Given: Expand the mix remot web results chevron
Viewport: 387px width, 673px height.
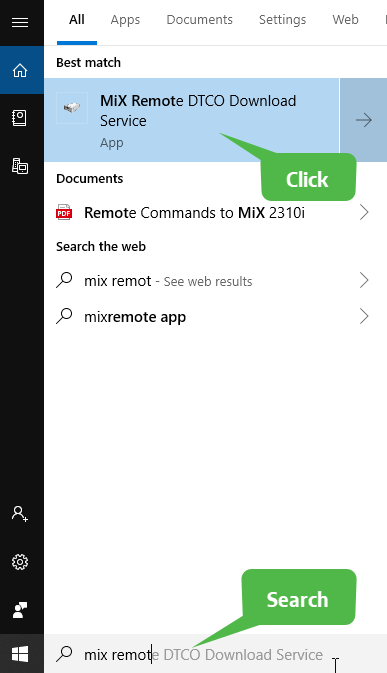Looking at the screenshot, I should click(364, 280).
